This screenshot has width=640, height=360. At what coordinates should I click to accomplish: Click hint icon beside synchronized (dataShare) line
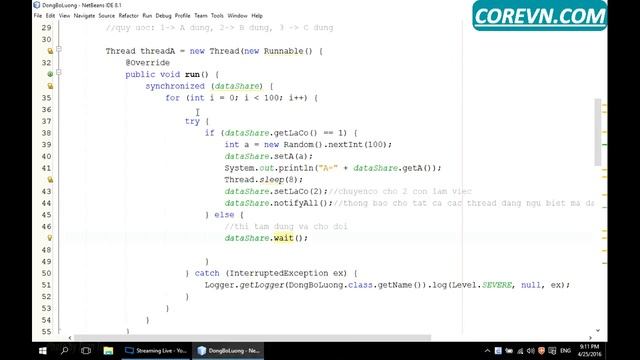[50, 86]
